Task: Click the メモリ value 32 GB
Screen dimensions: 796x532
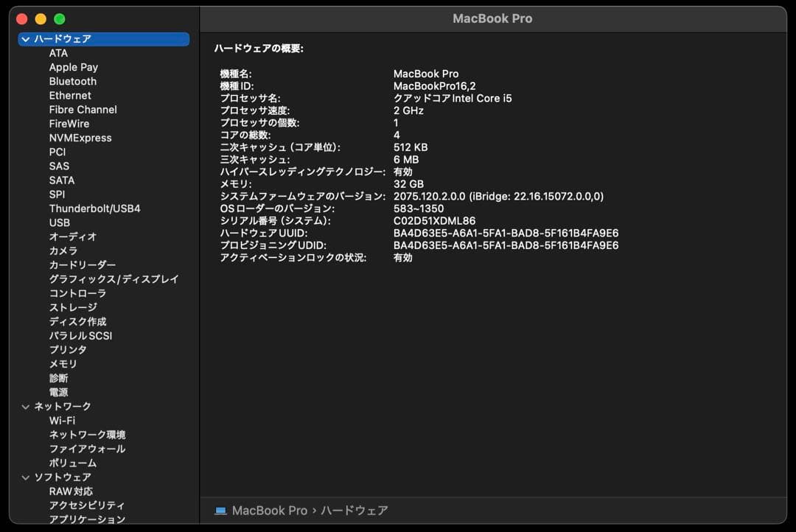Action: point(408,184)
